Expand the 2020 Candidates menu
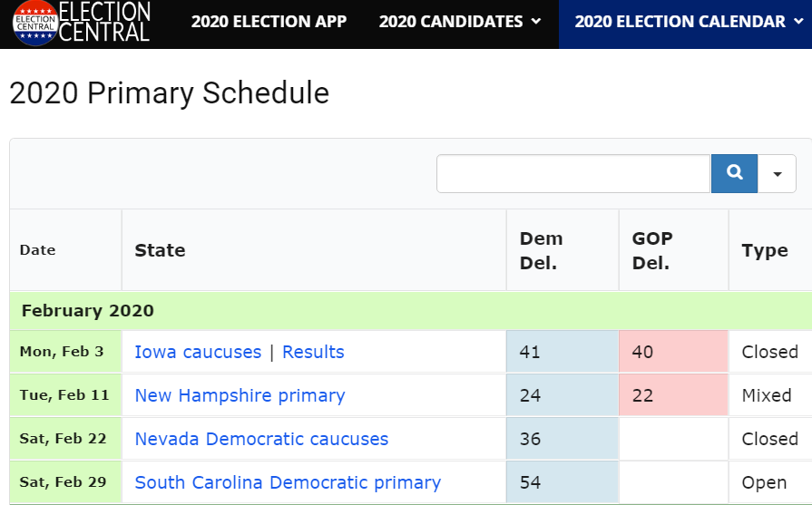 (x=460, y=22)
